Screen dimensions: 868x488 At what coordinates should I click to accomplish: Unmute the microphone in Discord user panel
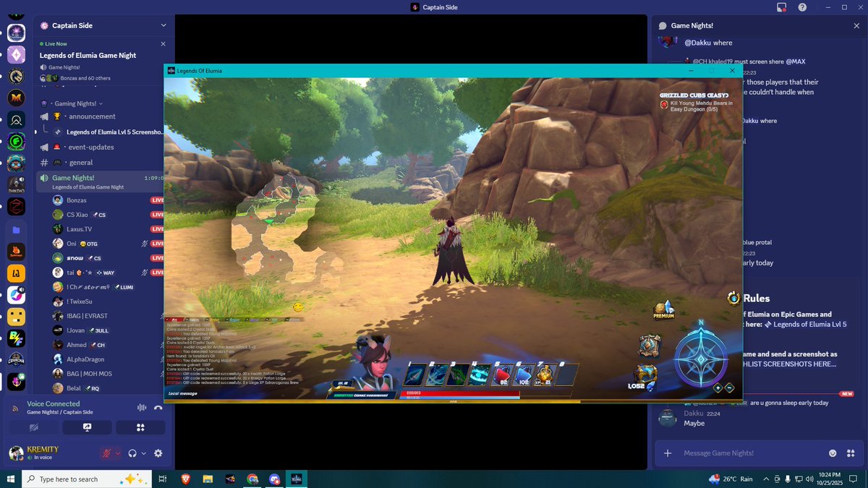click(x=107, y=453)
